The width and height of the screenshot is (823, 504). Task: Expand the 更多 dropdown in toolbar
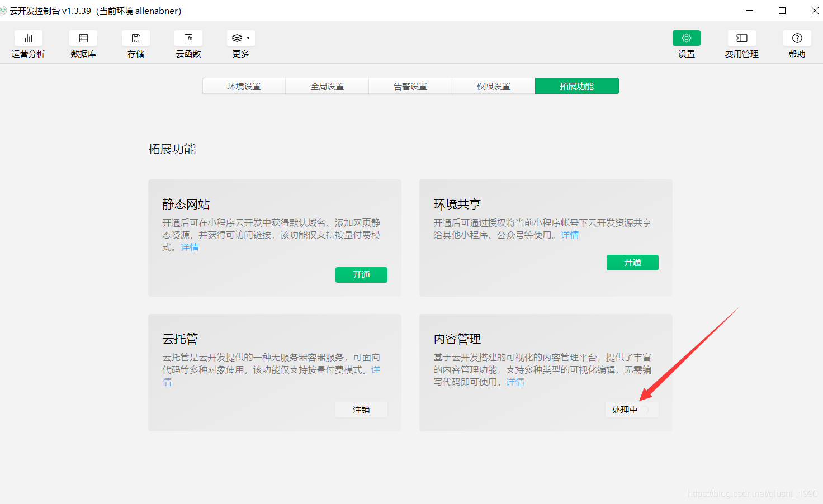241,38
